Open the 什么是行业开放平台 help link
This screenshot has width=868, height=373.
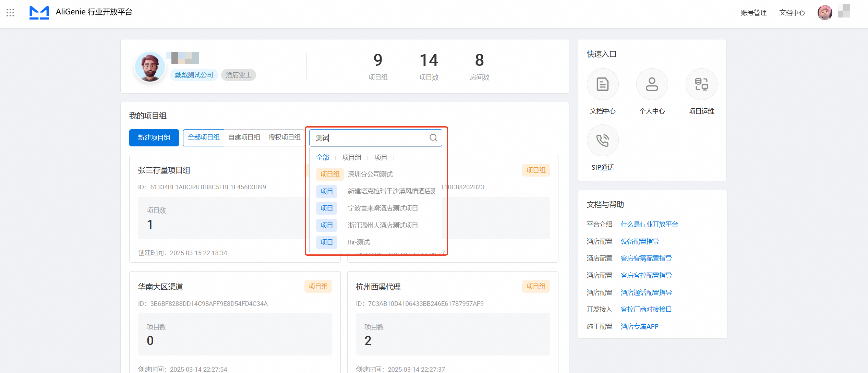[649, 224]
